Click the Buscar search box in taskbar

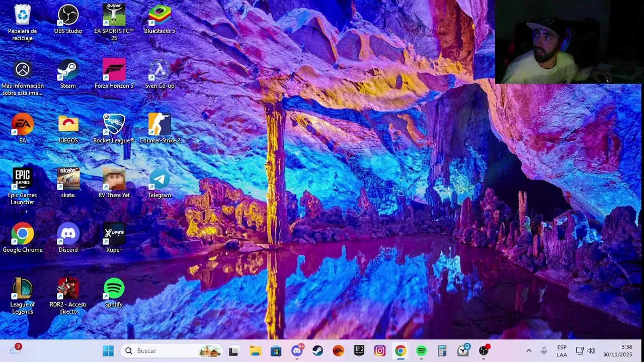point(172,351)
